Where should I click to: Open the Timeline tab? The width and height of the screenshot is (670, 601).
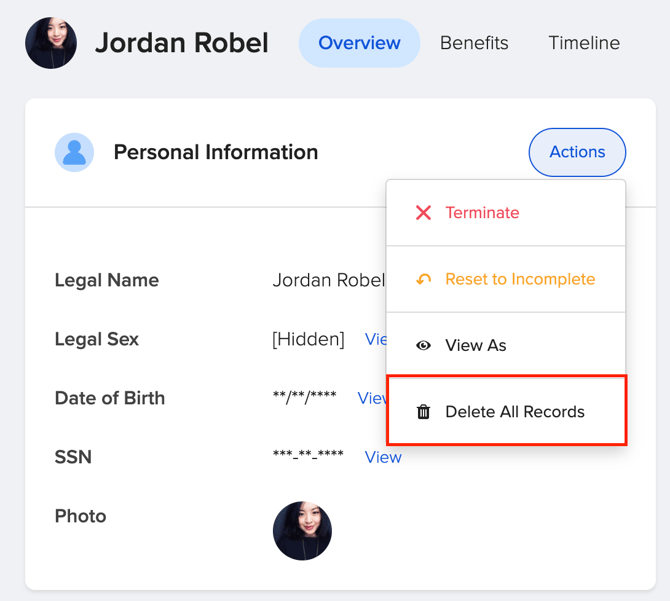pos(584,43)
